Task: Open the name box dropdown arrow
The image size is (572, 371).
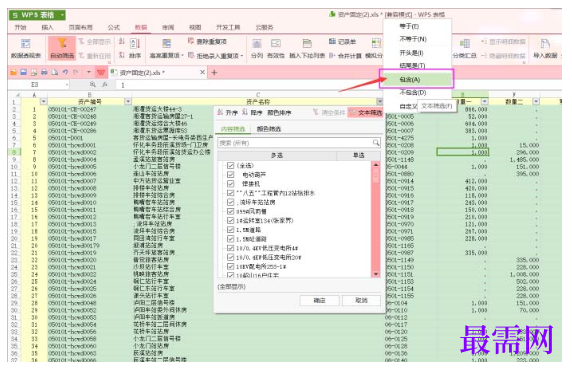Action: point(67,85)
